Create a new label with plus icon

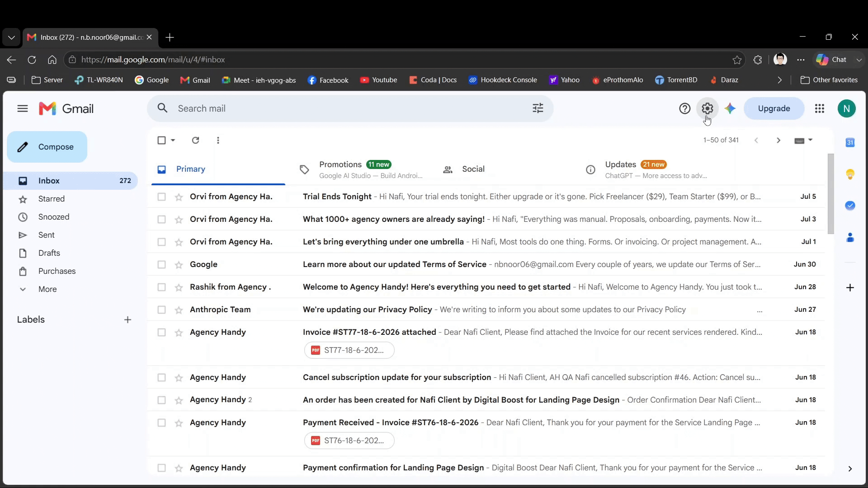pos(127,319)
